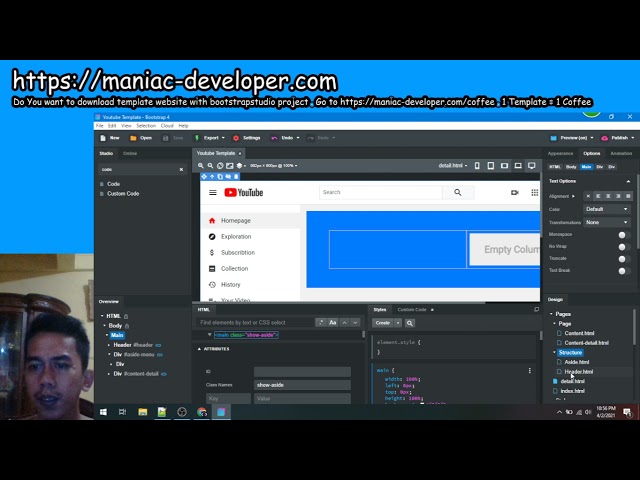Select the laptop device icon

[x=518, y=166]
